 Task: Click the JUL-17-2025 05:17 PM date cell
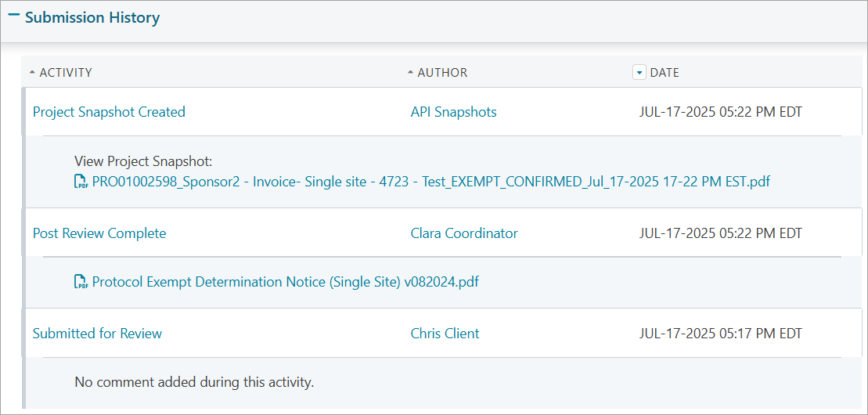pyautogui.click(x=720, y=334)
